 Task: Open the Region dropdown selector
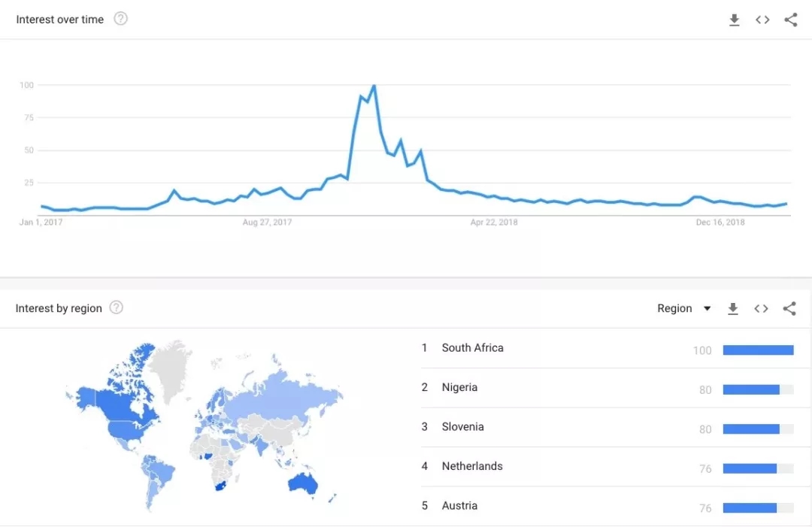683,308
